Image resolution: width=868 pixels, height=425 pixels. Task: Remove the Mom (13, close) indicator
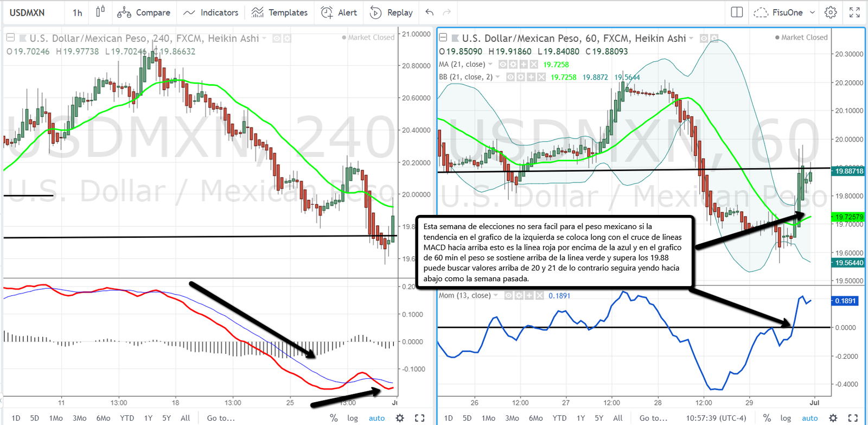click(x=539, y=296)
